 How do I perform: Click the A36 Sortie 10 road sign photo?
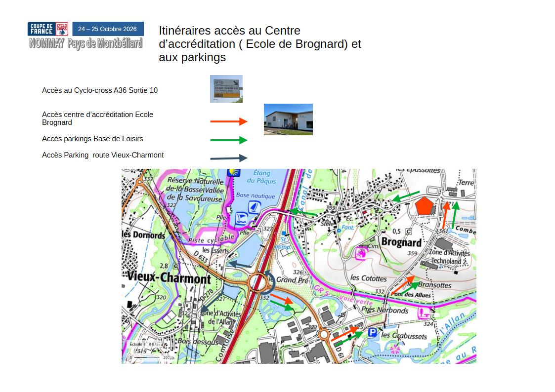pos(226,89)
